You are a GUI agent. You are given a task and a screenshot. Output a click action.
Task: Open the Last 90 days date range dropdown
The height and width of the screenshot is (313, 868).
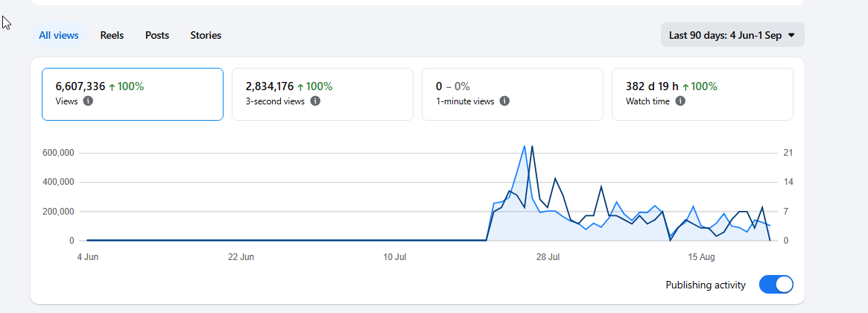click(x=732, y=35)
